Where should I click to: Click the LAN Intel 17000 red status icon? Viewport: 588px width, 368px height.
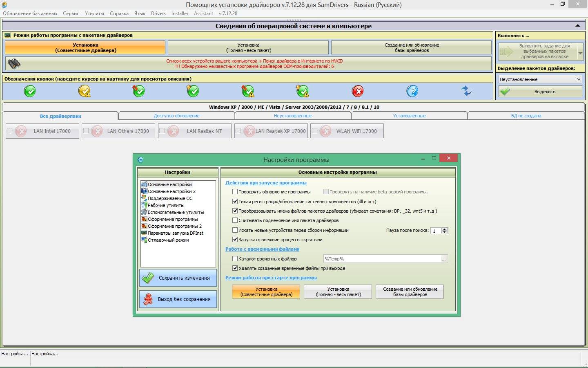coord(21,131)
